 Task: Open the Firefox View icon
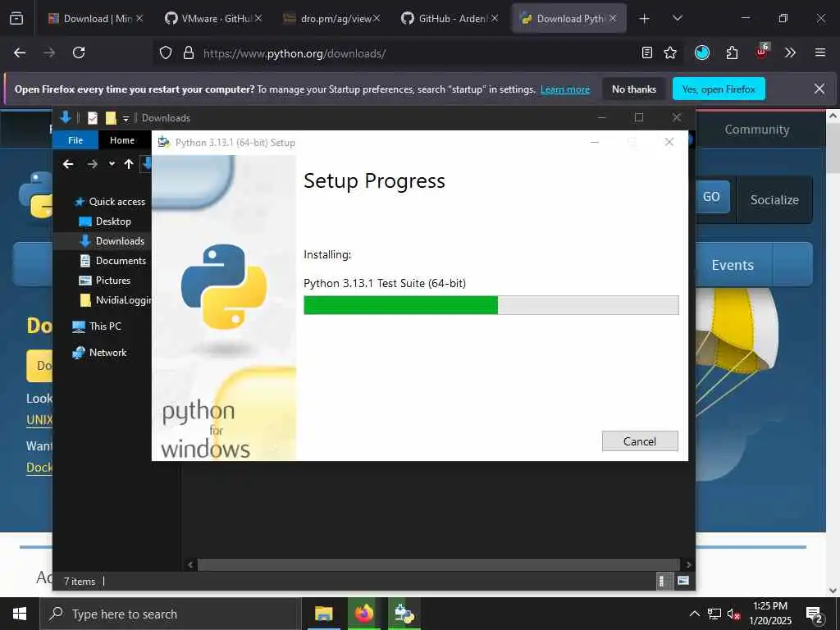coord(16,18)
